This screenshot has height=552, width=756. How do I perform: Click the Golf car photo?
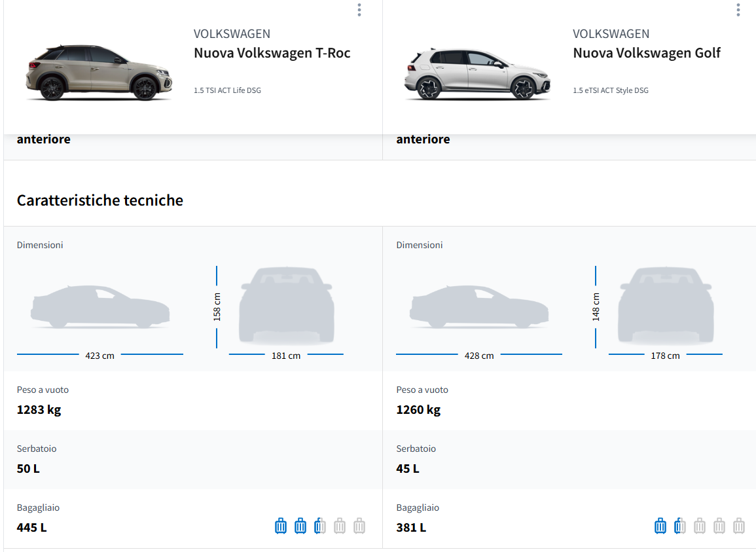pyautogui.click(x=477, y=73)
